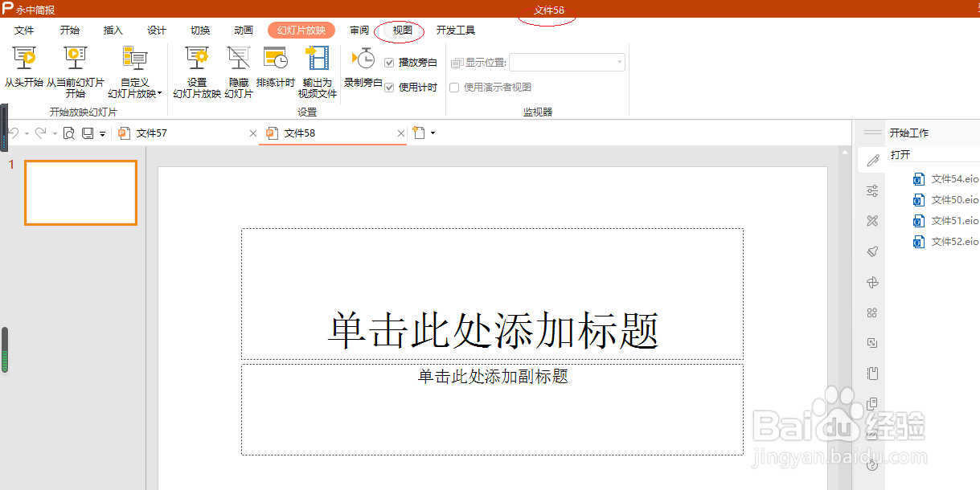Select slide 1 thumbnail
Viewport: 980px width, 490px height.
[x=80, y=193]
